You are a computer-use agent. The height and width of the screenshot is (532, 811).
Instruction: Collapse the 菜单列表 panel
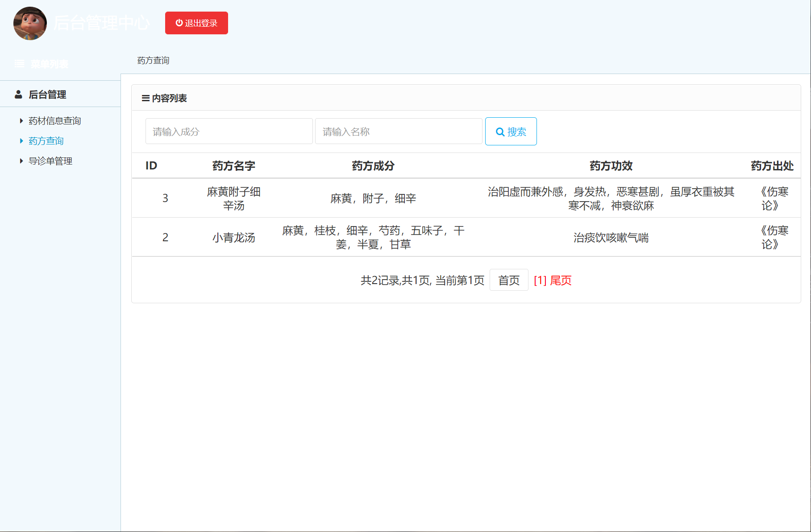(x=49, y=63)
